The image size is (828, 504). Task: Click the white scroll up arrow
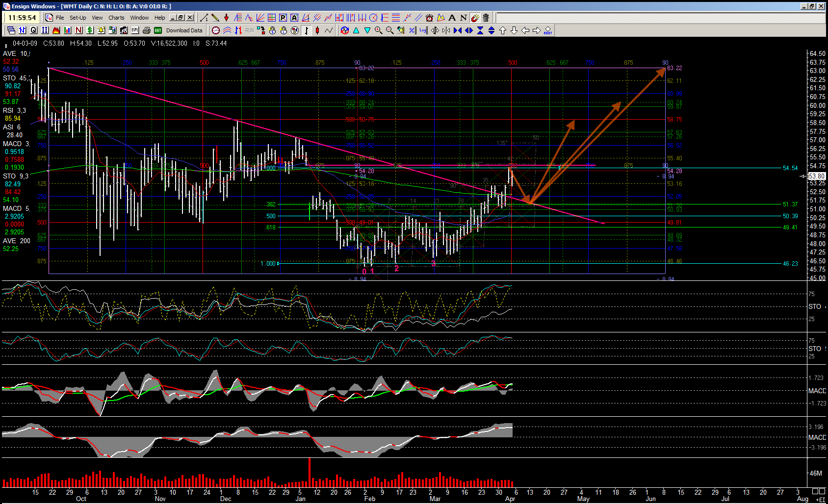point(503,30)
